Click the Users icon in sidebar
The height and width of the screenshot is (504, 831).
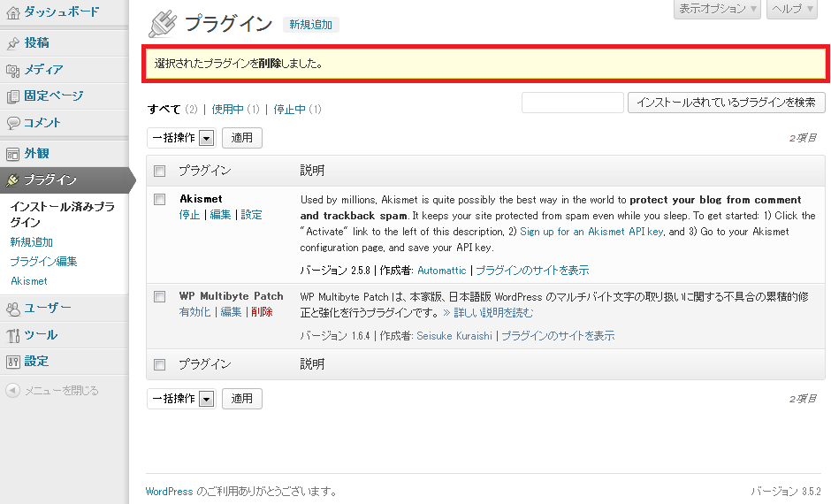click(x=13, y=309)
